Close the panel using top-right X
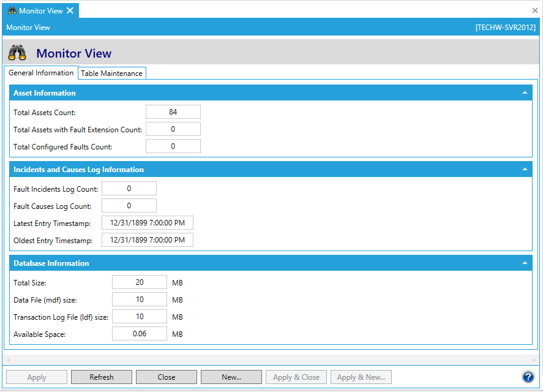The width and height of the screenshot is (543, 392). pos(535,10)
